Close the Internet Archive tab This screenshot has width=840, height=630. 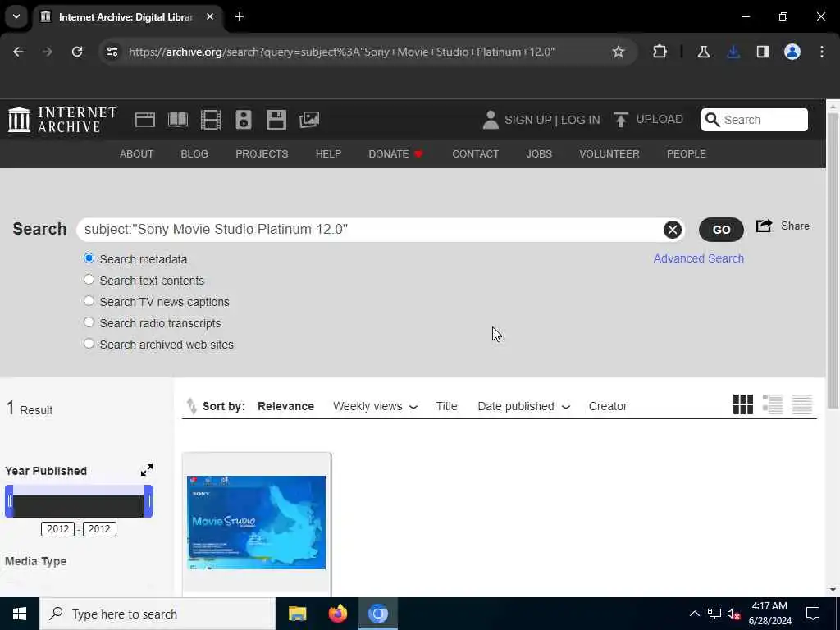click(210, 16)
